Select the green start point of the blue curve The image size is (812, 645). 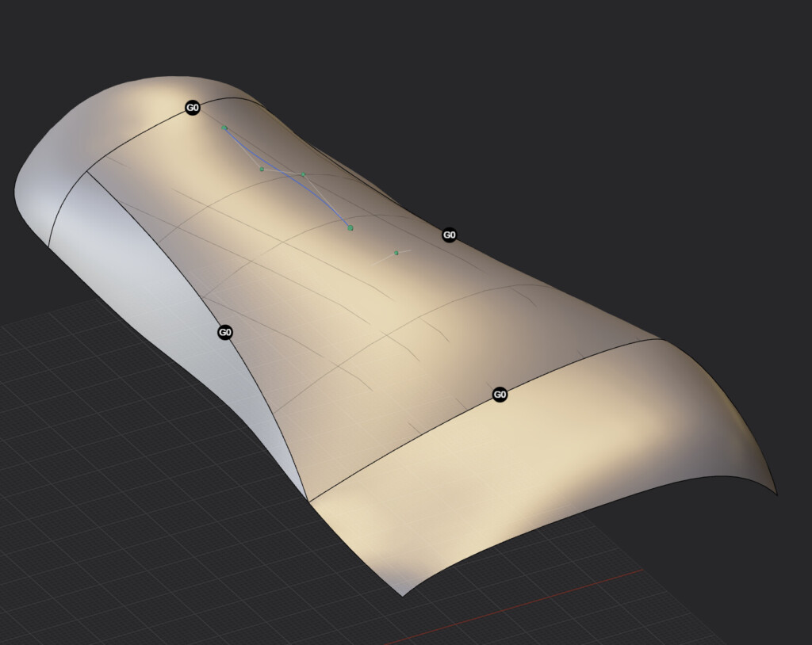(x=224, y=128)
